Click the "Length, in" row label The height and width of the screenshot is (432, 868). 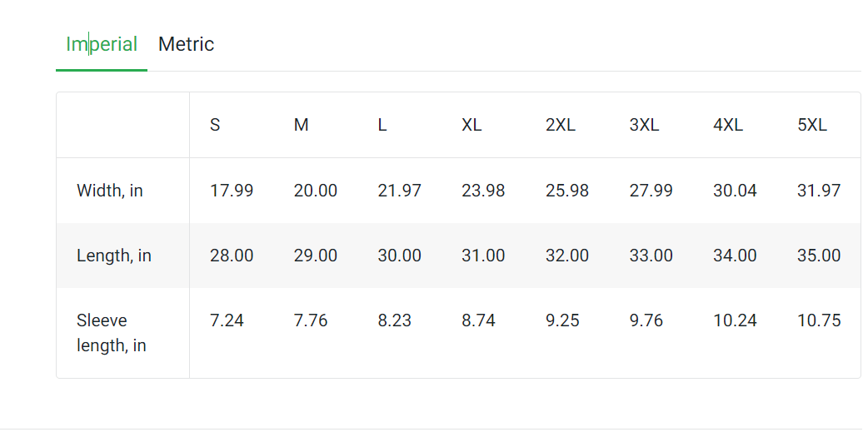click(114, 256)
